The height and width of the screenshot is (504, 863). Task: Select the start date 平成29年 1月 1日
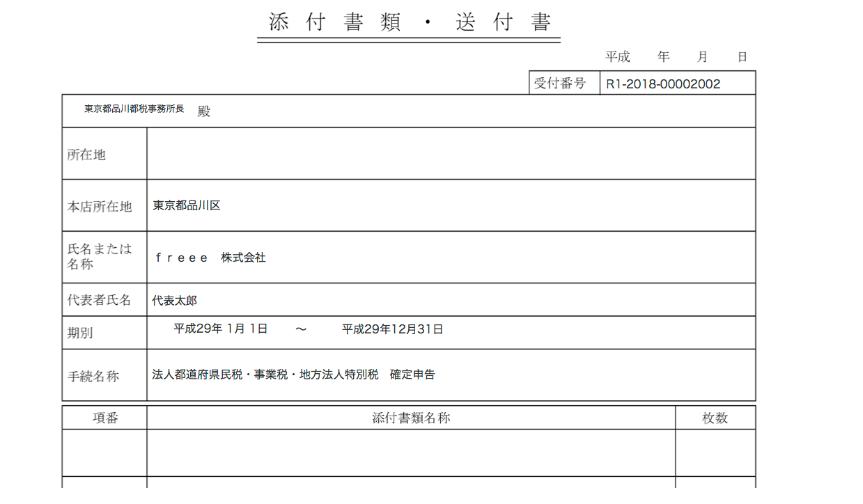point(221,329)
